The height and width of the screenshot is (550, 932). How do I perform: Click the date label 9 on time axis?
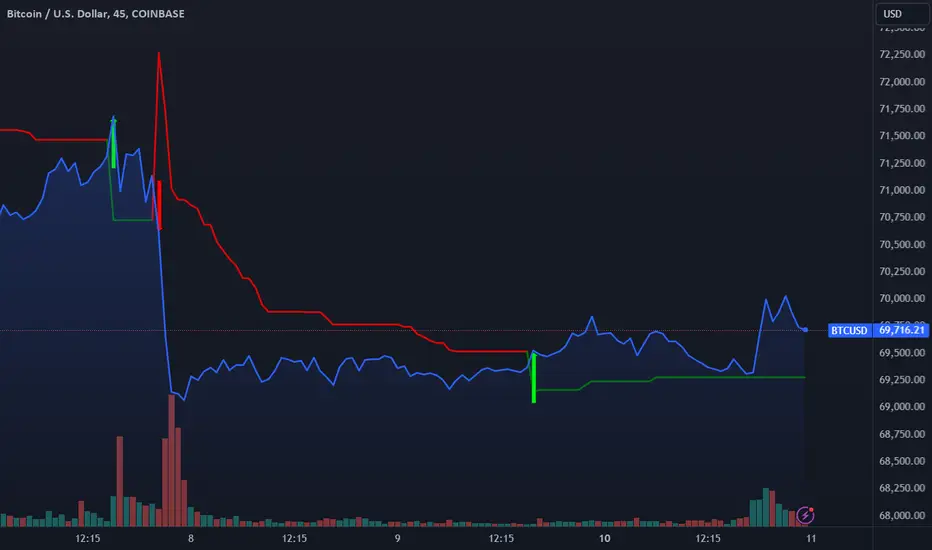point(398,538)
